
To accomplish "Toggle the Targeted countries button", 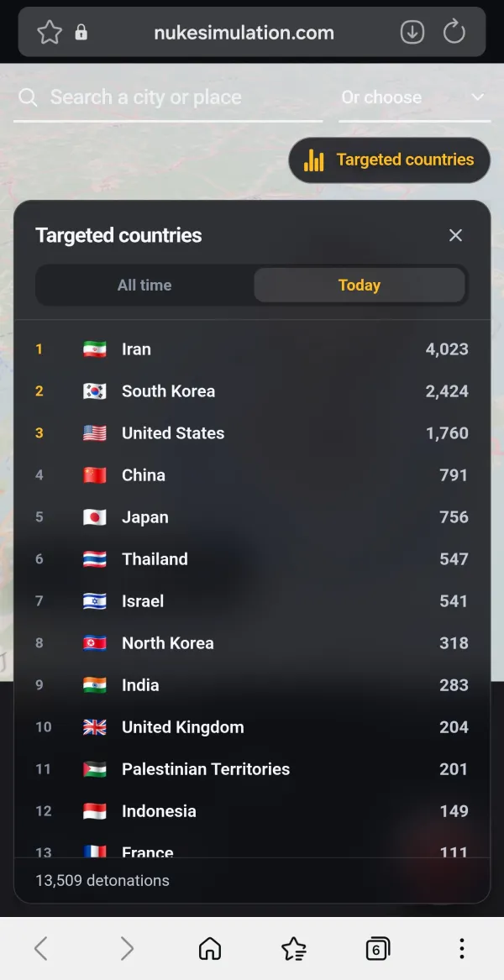I will click(390, 160).
